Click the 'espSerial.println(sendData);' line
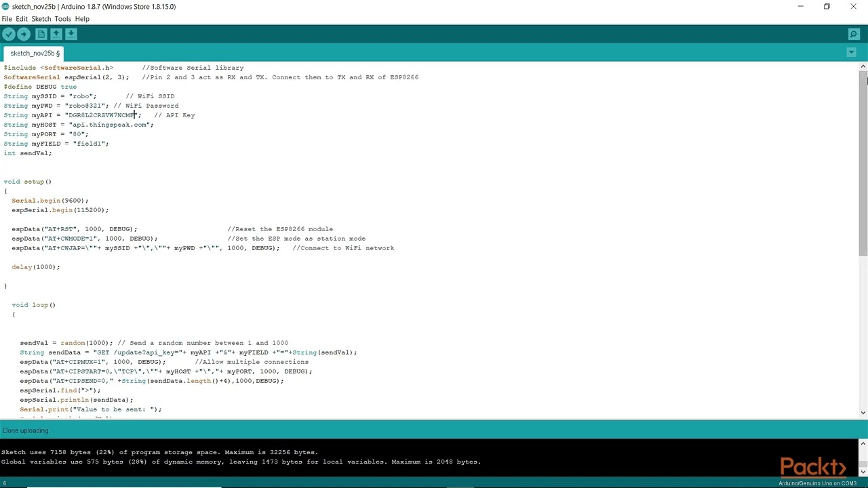This screenshot has height=488, width=868. click(x=77, y=400)
